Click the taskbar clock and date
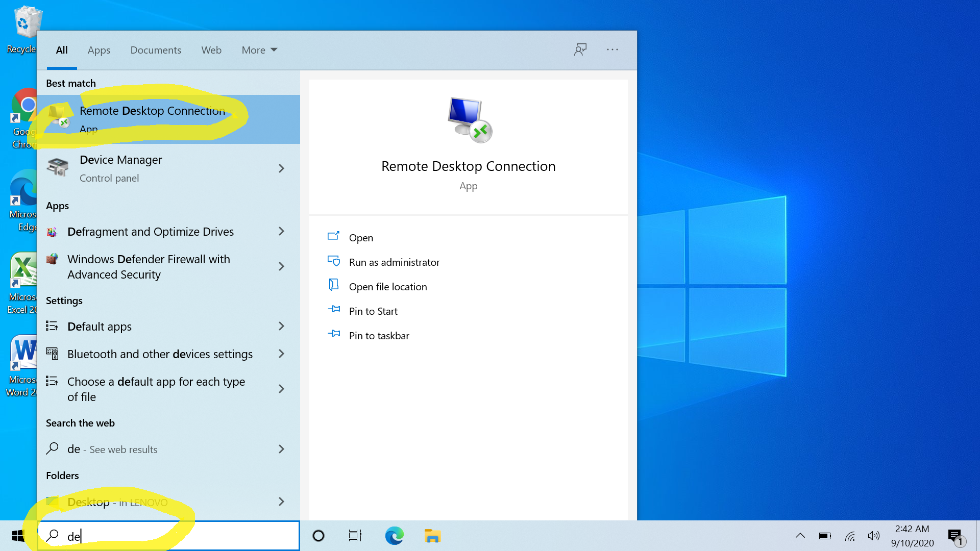Viewport: 980px width, 551px height. (x=912, y=536)
